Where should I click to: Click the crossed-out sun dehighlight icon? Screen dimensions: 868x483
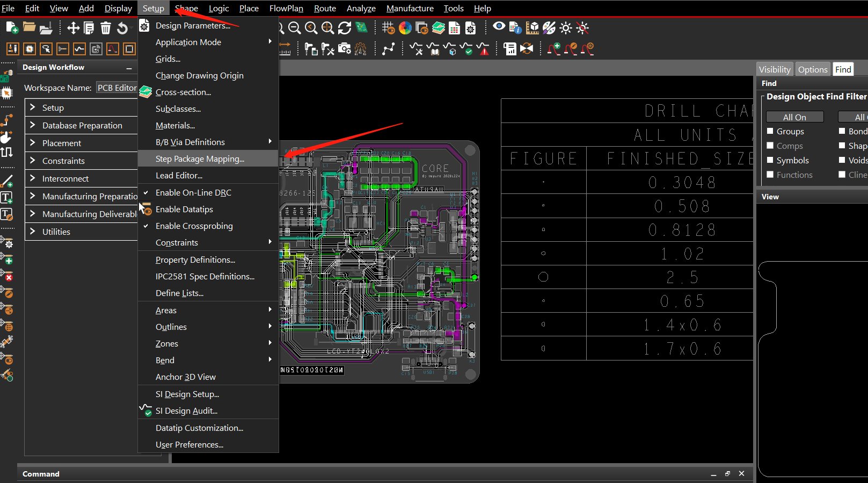pyautogui.click(x=582, y=28)
